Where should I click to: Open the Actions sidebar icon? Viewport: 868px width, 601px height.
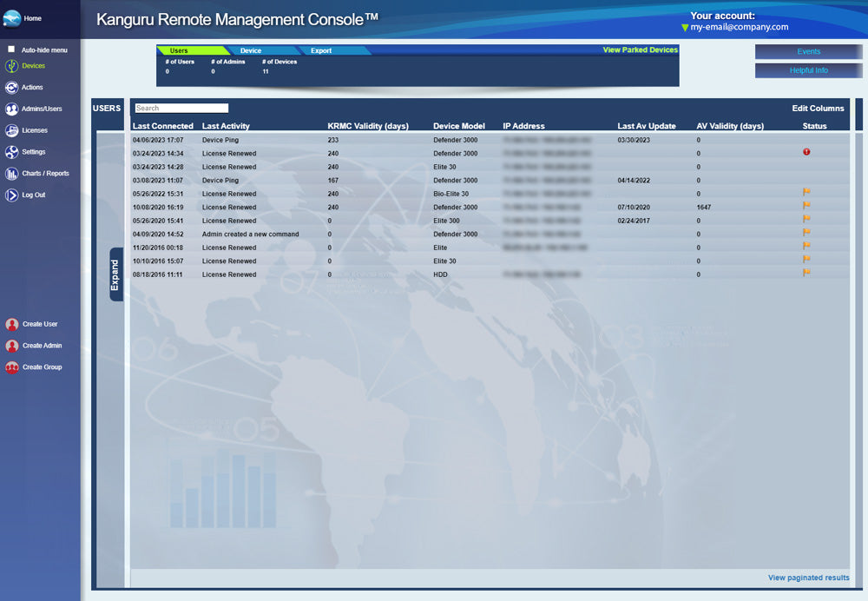pyautogui.click(x=11, y=88)
